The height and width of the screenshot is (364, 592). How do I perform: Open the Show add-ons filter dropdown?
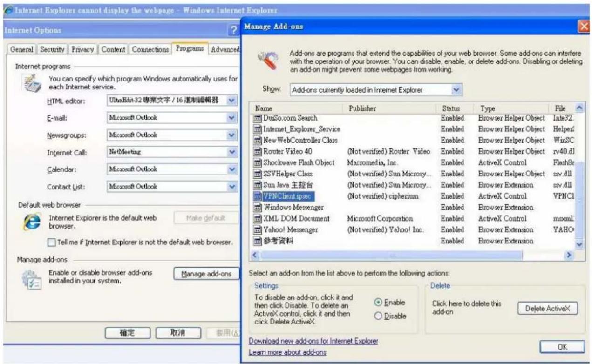[x=456, y=89]
